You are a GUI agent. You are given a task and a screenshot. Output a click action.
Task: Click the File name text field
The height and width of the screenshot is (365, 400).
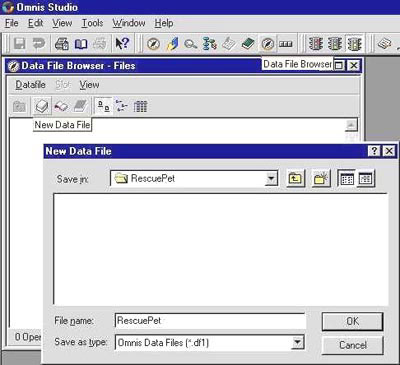click(210, 321)
